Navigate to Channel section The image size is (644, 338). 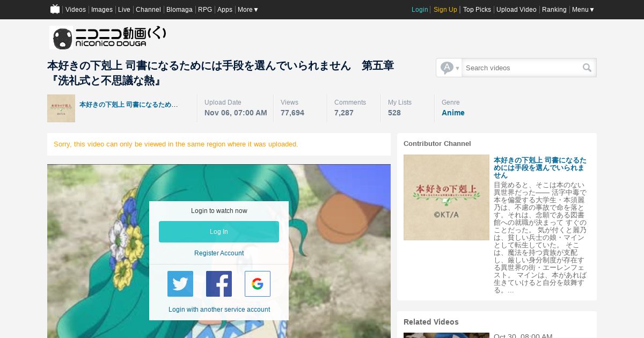click(x=148, y=10)
